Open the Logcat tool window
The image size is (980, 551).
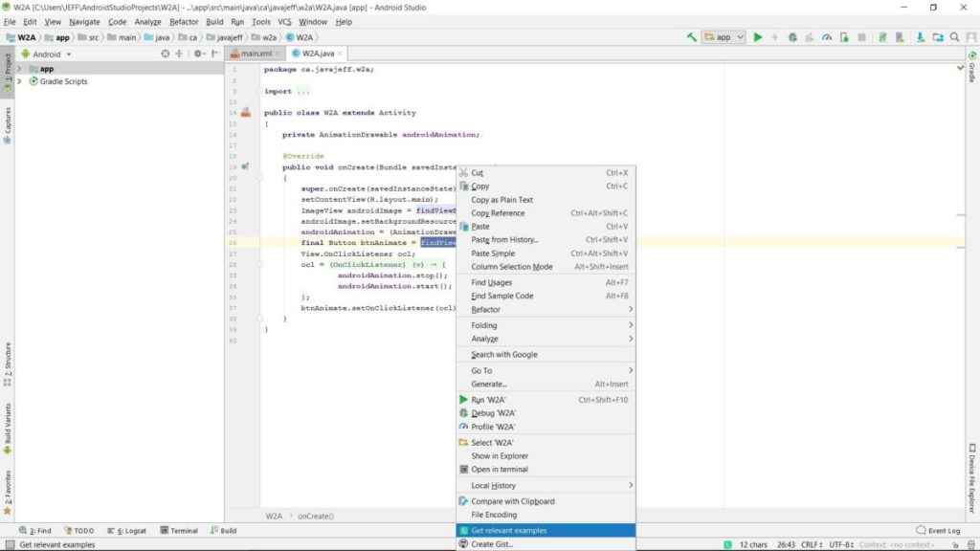(127, 530)
